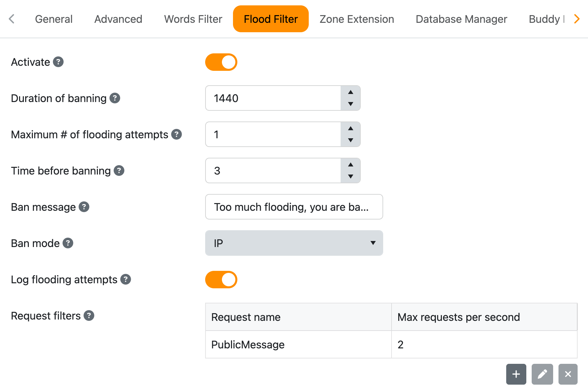Click the Ban message text field

pyautogui.click(x=294, y=207)
